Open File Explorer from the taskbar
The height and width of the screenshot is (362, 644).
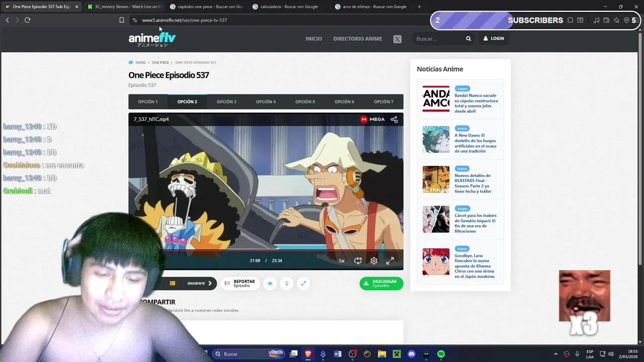[382, 354]
